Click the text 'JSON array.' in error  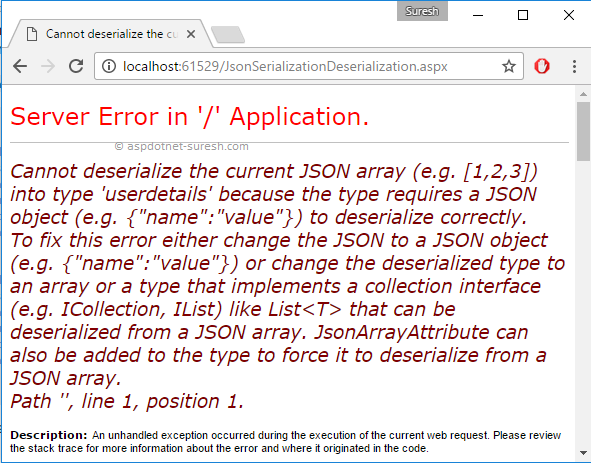pyautogui.click(x=66, y=379)
